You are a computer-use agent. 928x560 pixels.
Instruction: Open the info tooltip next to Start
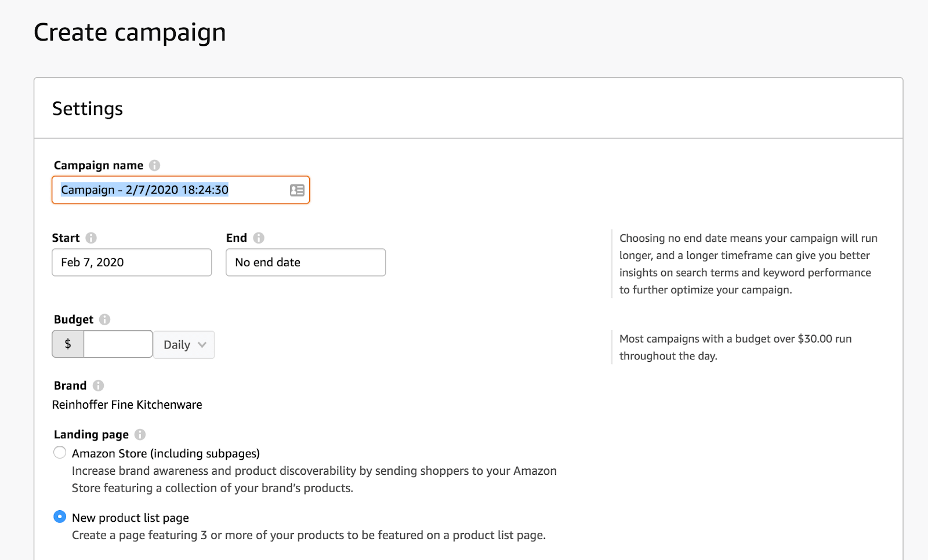pyautogui.click(x=91, y=238)
